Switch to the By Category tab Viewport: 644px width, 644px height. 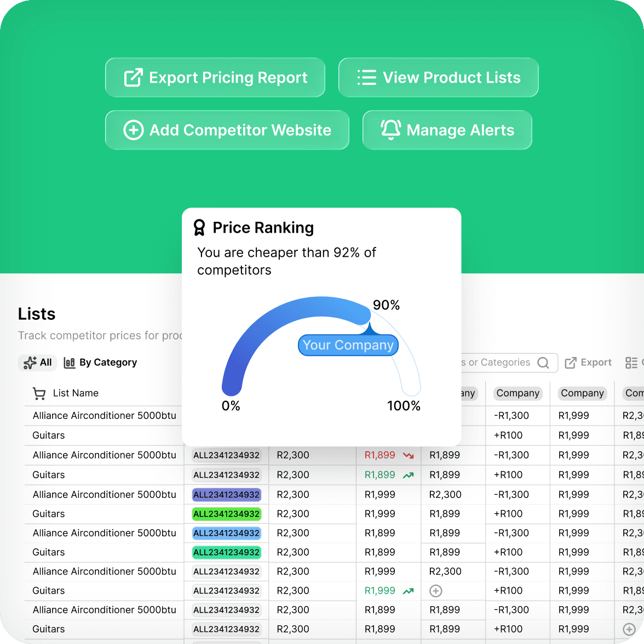101,363
